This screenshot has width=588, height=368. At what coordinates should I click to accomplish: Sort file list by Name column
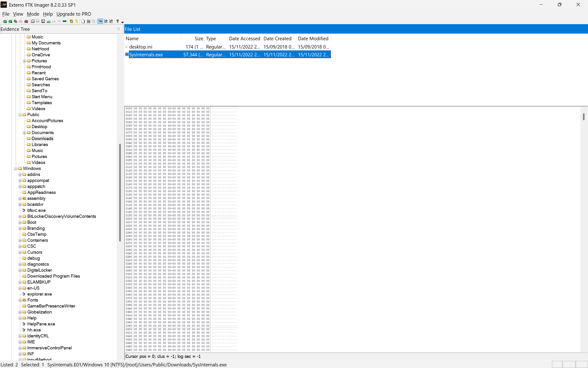[153, 38]
